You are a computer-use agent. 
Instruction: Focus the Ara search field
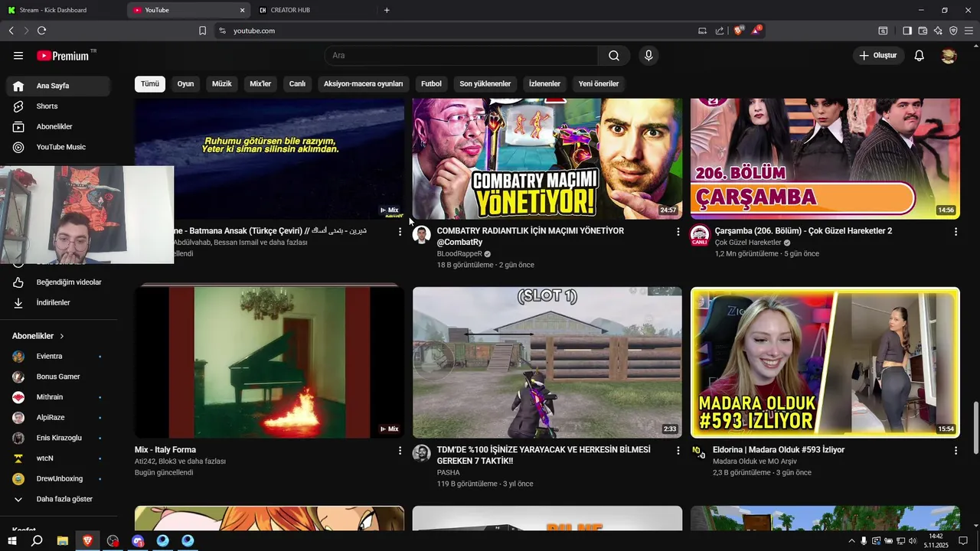(462, 56)
